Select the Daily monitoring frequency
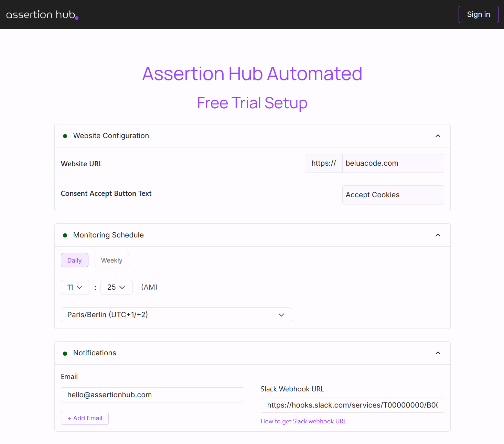This screenshot has height=444, width=504. (x=74, y=260)
